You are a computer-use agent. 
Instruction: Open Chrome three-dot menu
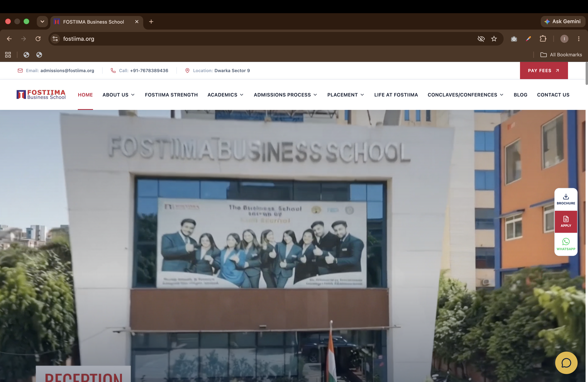579,39
